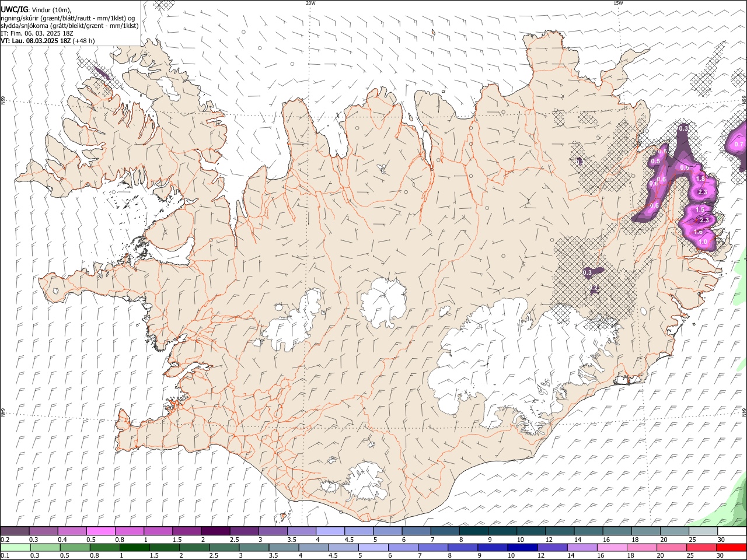Viewport: 747px width, 560px height.
Task: Click the '15W' longitude label
Action: 618,3
